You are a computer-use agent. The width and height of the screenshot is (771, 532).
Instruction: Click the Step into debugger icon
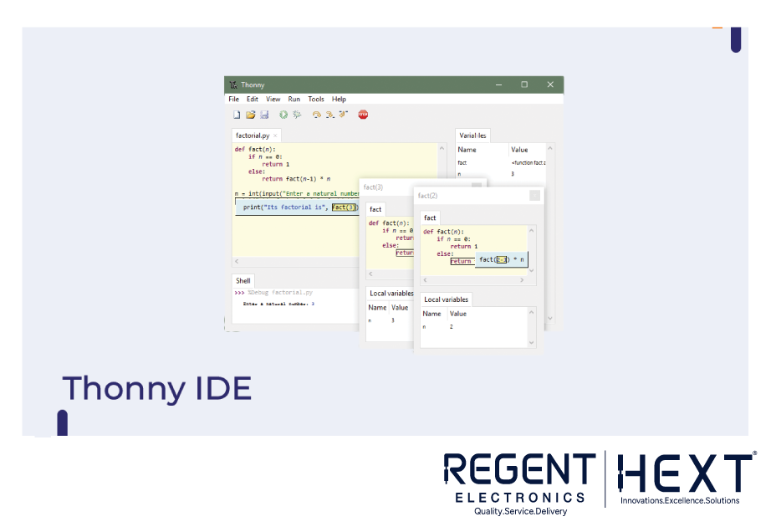point(330,115)
